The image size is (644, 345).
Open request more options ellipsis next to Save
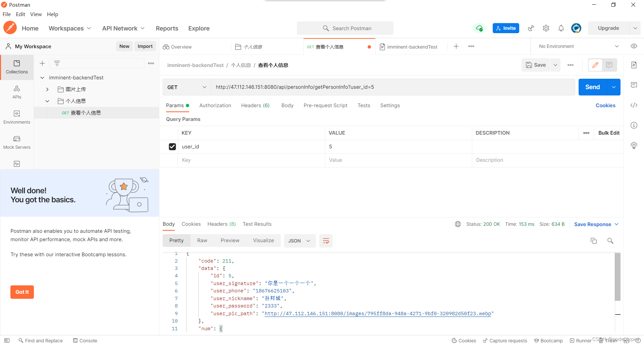pos(571,65)
